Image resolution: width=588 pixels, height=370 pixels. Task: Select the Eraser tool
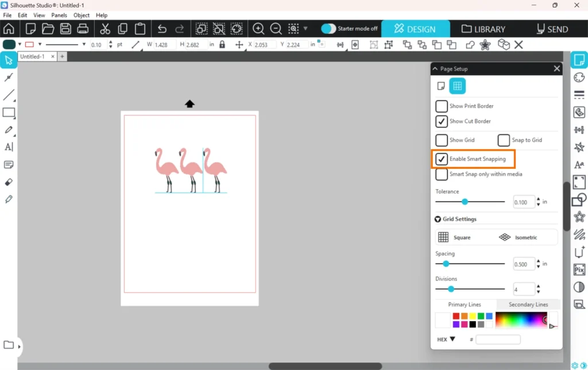click(9, 182)
